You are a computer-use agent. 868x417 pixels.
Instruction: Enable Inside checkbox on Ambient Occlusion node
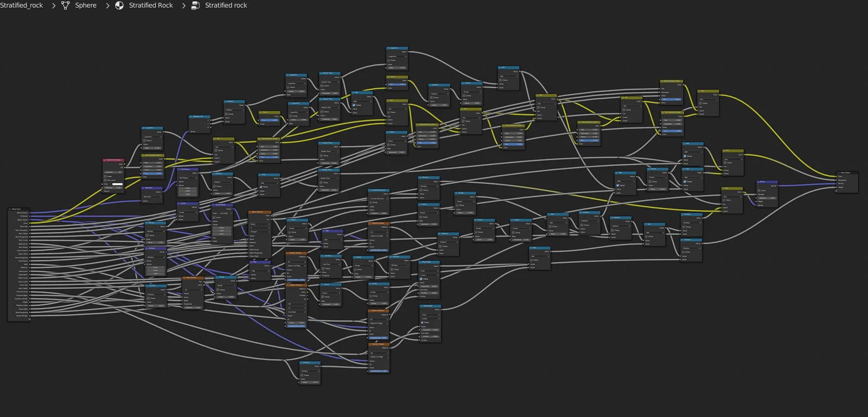[105, 176]
